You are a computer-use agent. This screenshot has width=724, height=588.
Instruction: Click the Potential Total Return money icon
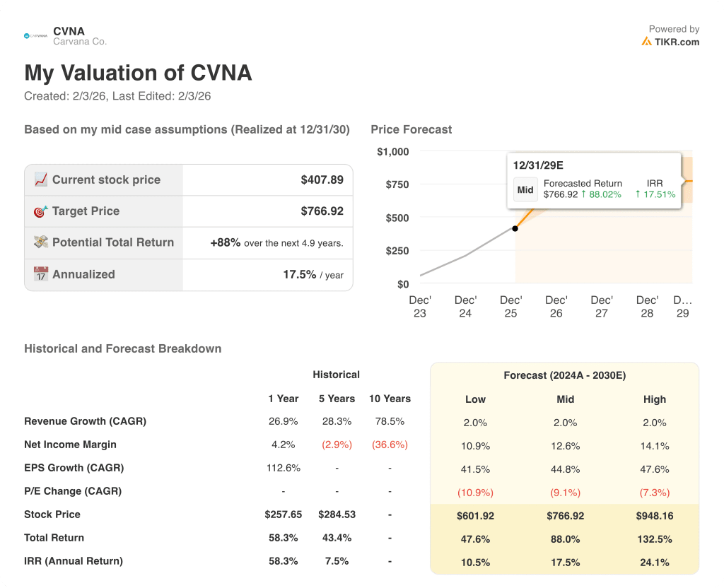40,242
